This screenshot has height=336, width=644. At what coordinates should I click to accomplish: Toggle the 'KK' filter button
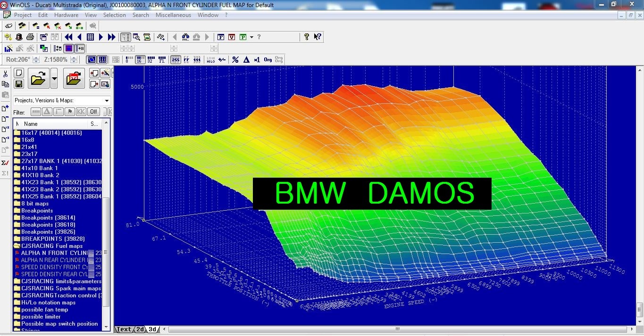coord(81,112)
